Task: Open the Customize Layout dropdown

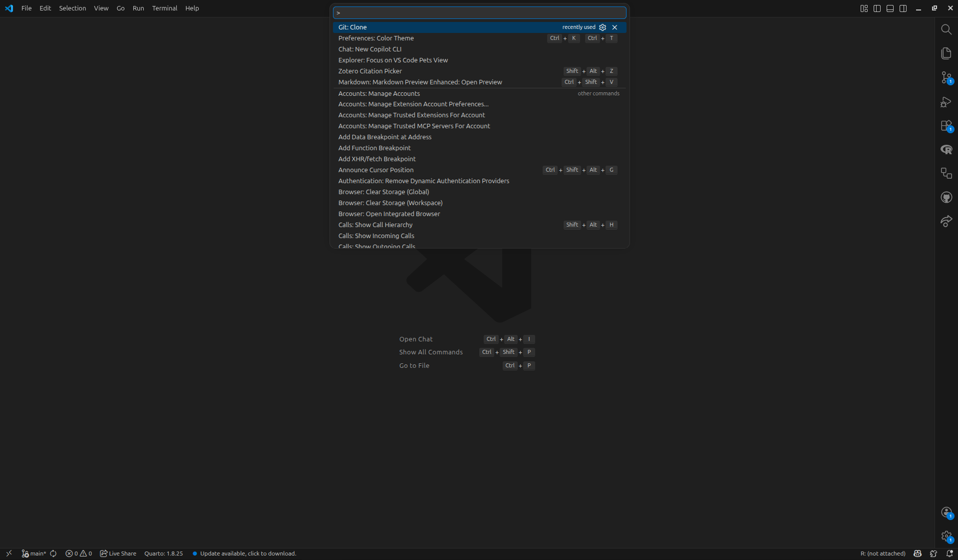Action: (x=864, y=8)
